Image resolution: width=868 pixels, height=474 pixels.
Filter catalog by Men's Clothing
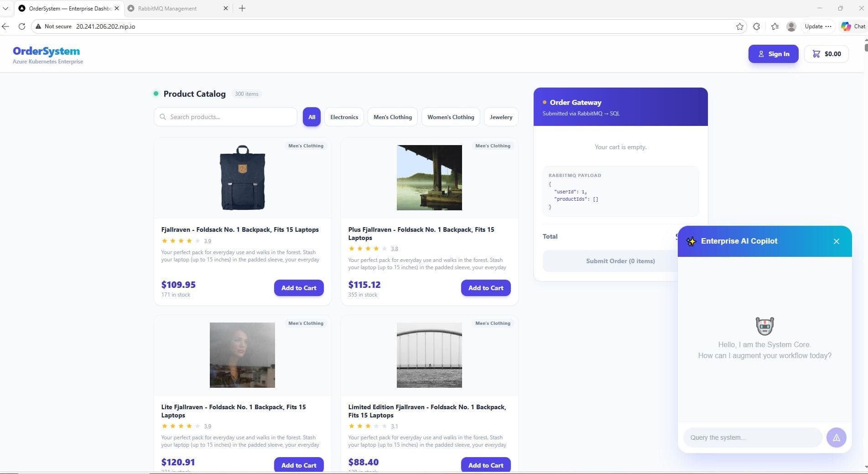(x=392, y=117)
